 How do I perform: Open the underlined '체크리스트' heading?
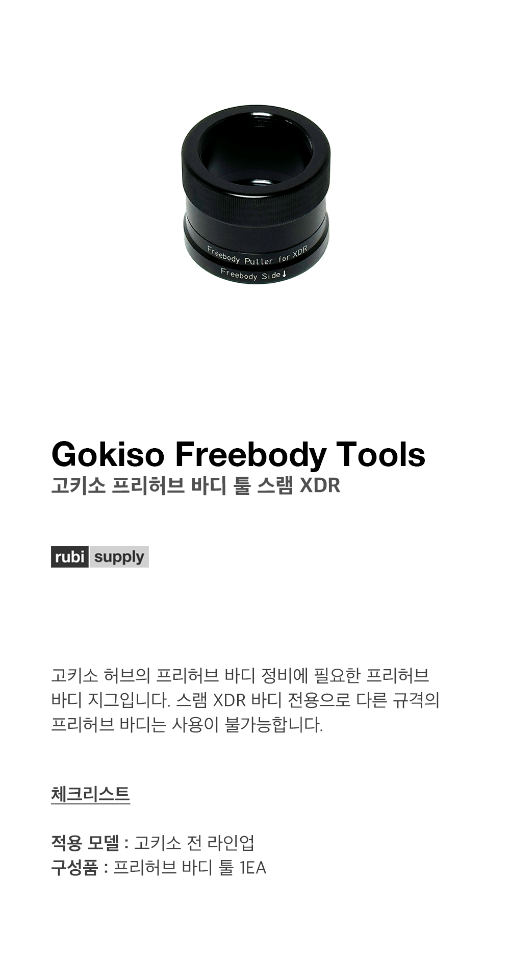pyautogui.click(x=91, y=794)
